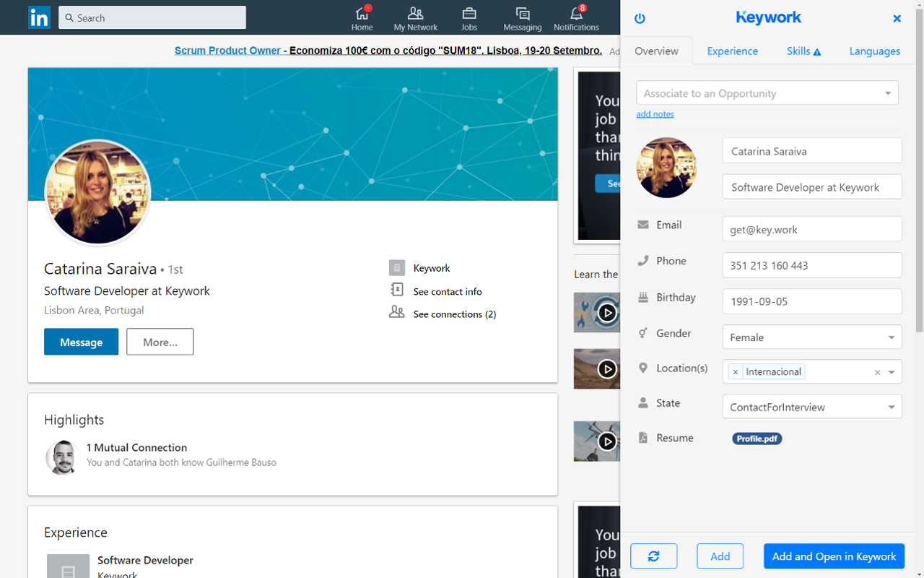Click the Birthday field 1991-09-05
The height and width of the screenshot is (578, 924).
tap(812, 301)
